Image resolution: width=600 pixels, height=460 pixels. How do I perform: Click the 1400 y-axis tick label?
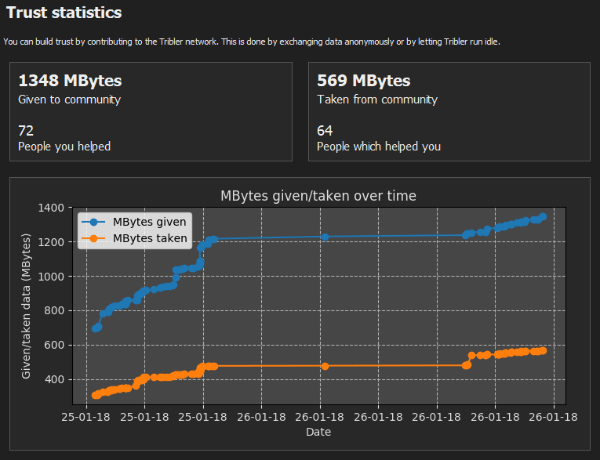click(51, 208)
